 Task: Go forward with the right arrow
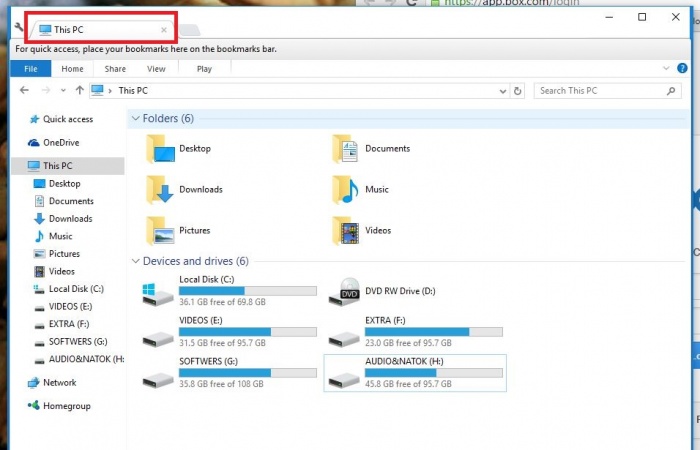[x=46, y=91]
